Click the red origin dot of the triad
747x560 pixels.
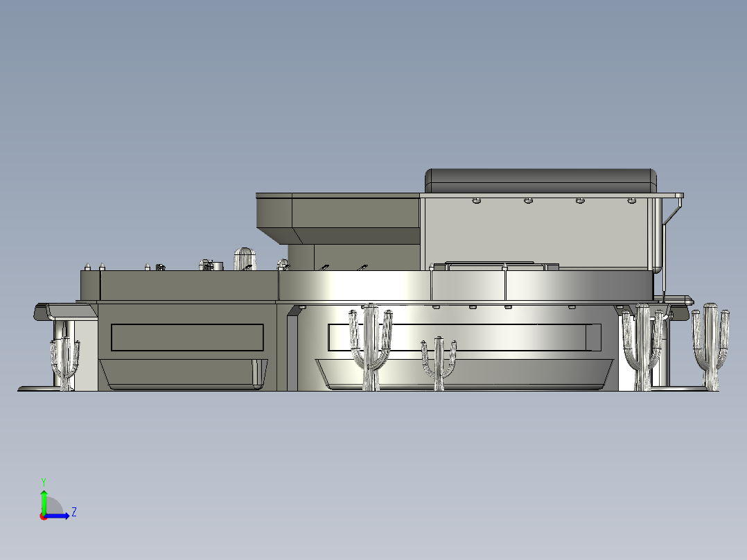(x=43, y=516)
